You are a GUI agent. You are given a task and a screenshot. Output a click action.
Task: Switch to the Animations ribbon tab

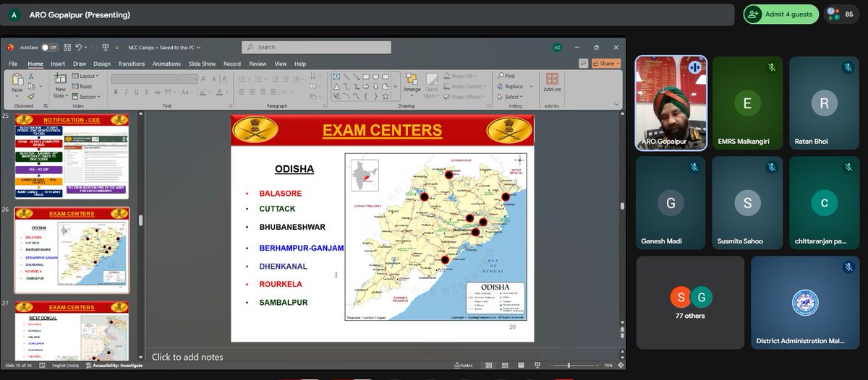coord(166,64)
